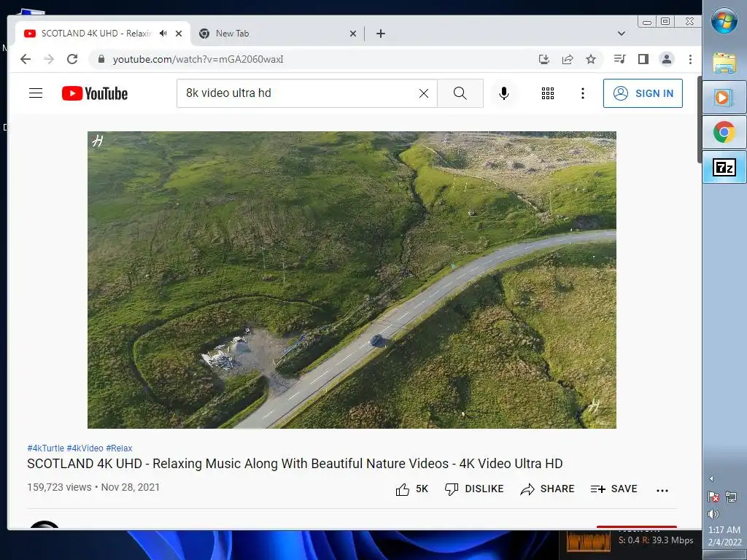
Task: Click the SIGN IN button
Action: pos(643,93)
